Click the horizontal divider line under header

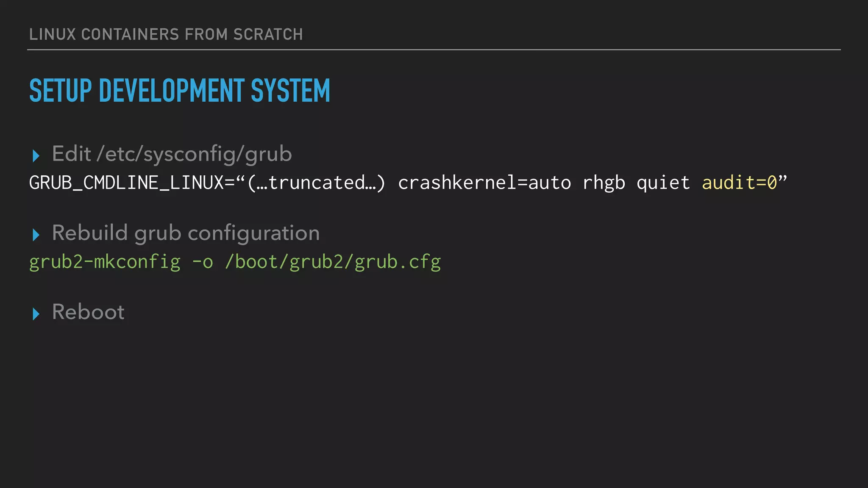pyautogui.click(x=434, y=50)
